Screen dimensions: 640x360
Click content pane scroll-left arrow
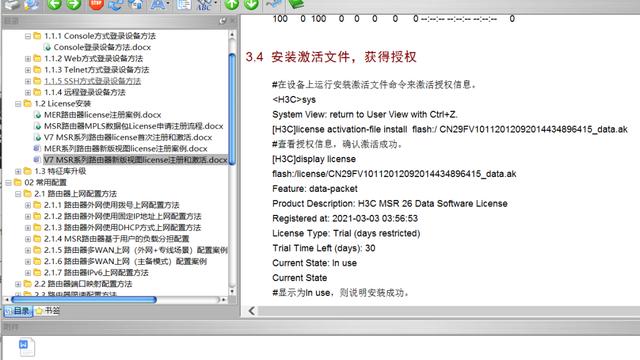251,311
